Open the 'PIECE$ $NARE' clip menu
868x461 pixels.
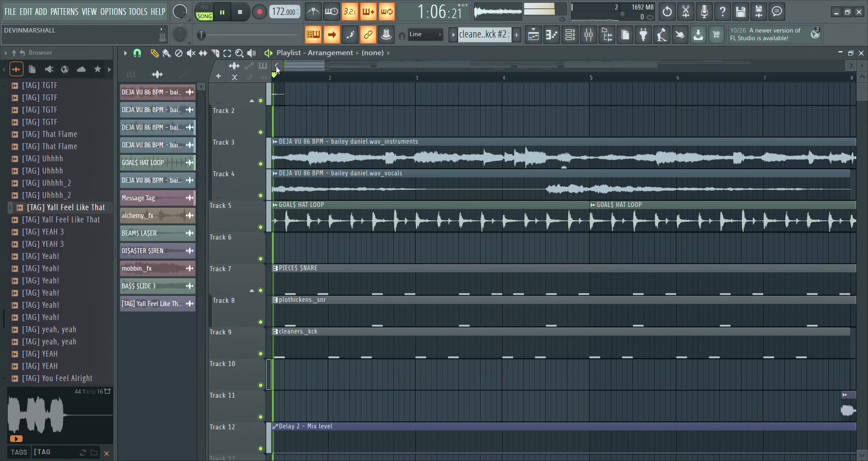click(x=275, y=268)
